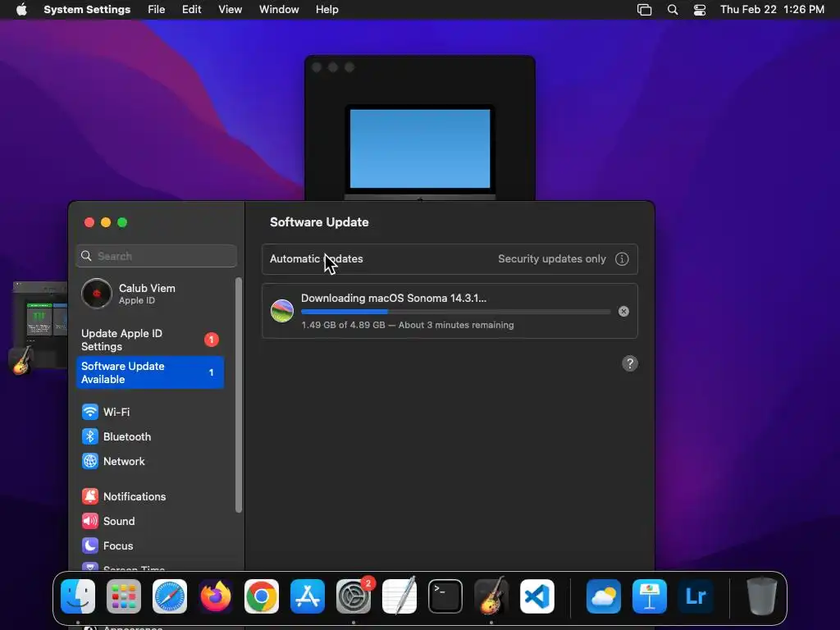Open Spotlight search in menu bar
Image resolution: width=840 pixels, height=630 pixels.
(x=673, y=10)
